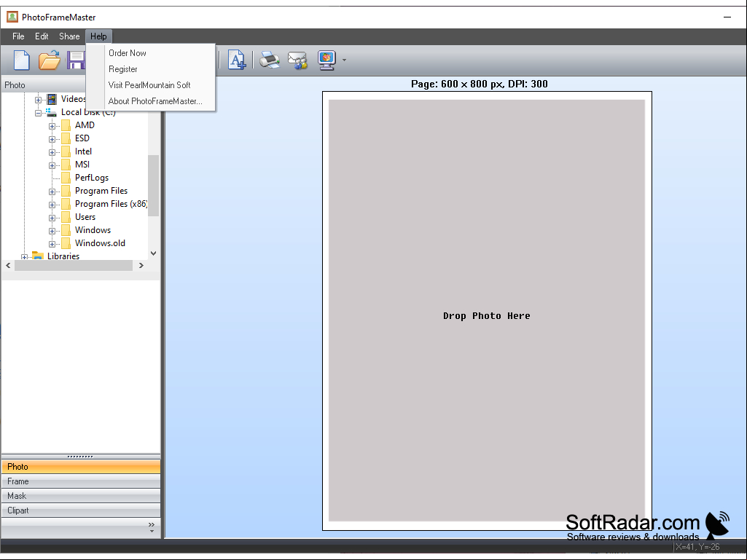Click the Drop Photo Here canvas area

click(487, 310)
